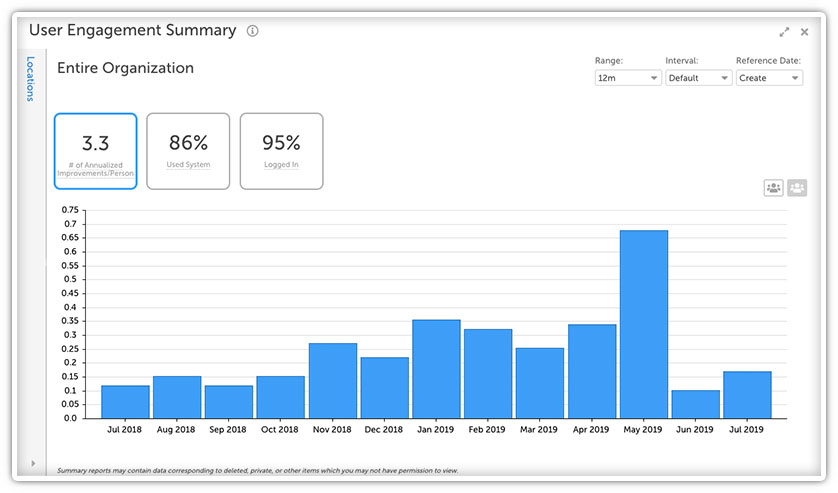Expand the report to full screen
Screen dimensions: 838x493
click(x=784, y=32)
